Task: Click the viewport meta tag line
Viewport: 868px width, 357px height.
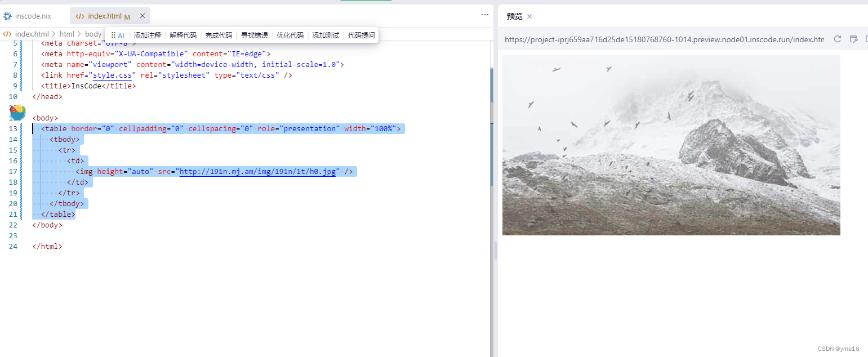Action: [x=192, y=64]
